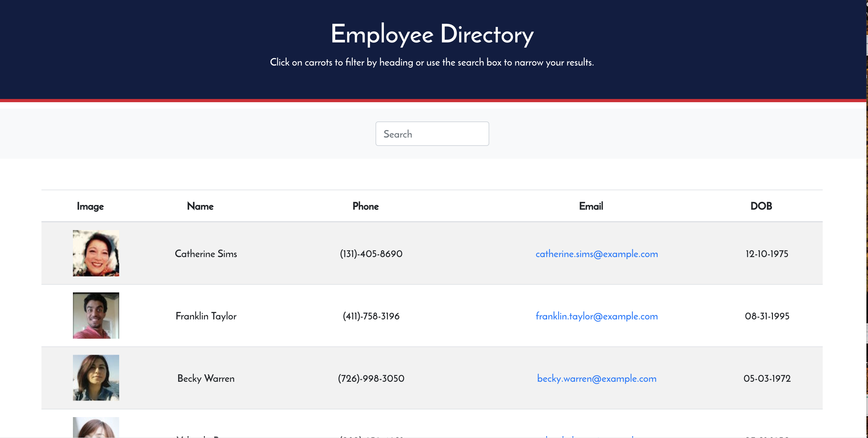Image resolution: width=868 pixels, height=438 pixels.
Task: Click the Employee Directory title
Action: coord(432,34)
